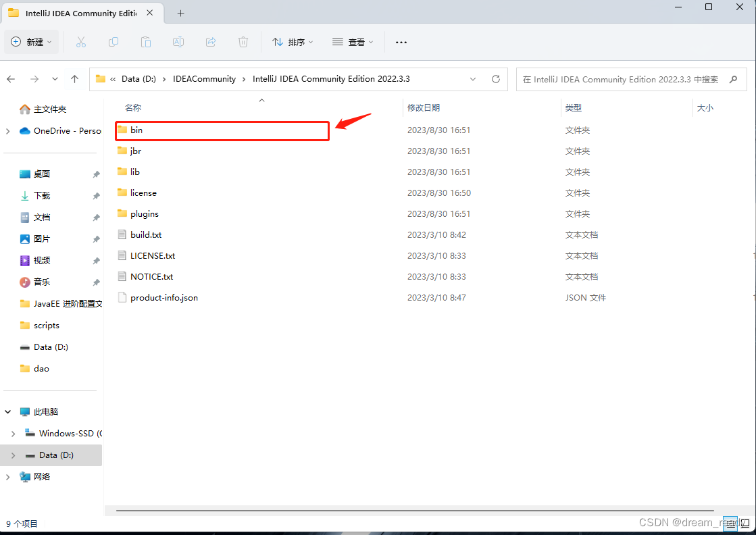Sort by 大小 (Size) column header
Viewport: 756px width, 535px height.
(705, 108)
